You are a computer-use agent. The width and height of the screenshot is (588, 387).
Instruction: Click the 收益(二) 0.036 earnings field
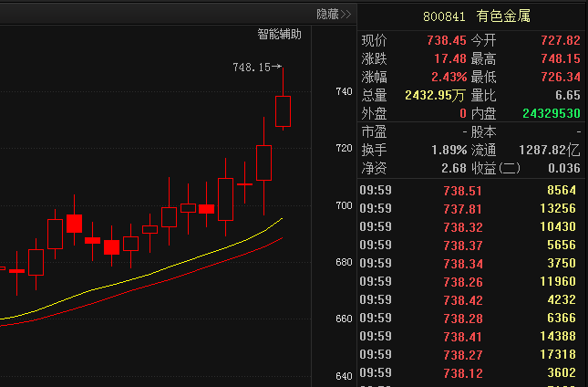tap(563, 168)
